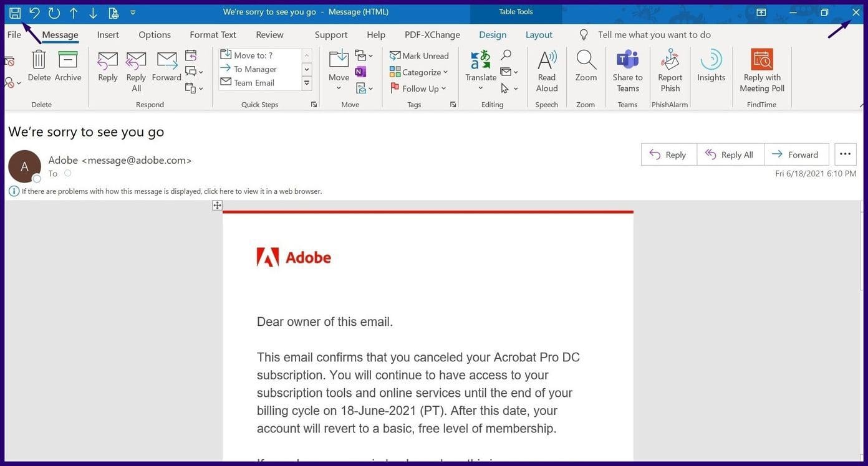Open the Move folder button
Viewport: 868px width, 466px height.
[339, 70]
